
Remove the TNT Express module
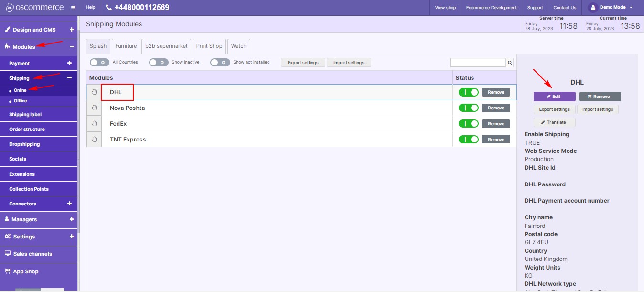pyautogui.click(x=496, y=140)
